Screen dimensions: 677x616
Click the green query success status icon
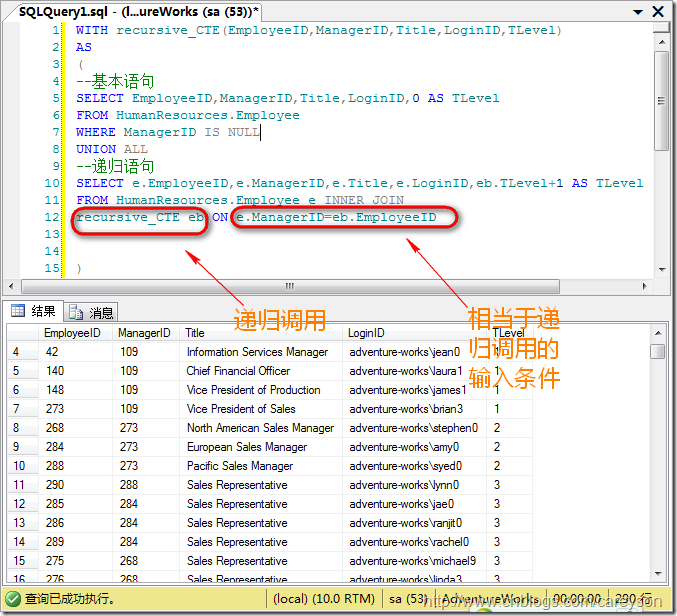coord(12,599)
